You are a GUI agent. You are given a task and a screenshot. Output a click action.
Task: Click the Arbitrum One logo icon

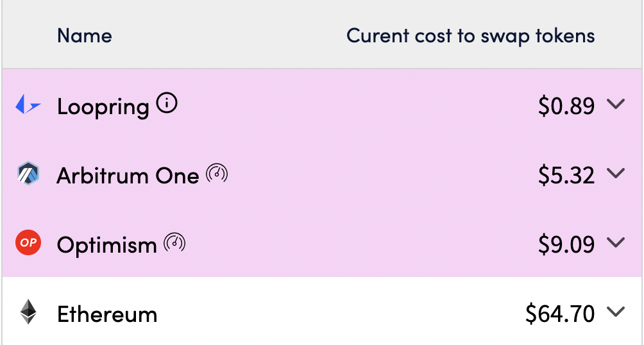point(28,174)
